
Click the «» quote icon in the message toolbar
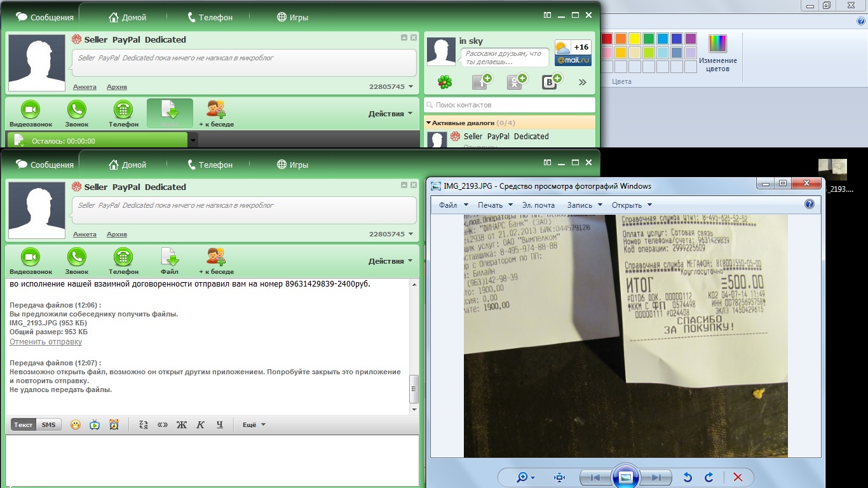click(163, 424)
